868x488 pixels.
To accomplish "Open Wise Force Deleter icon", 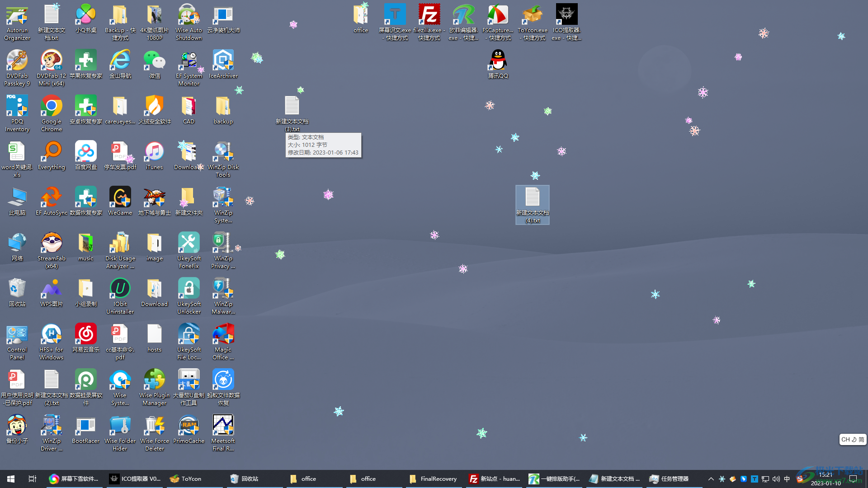I will (154, 433).
